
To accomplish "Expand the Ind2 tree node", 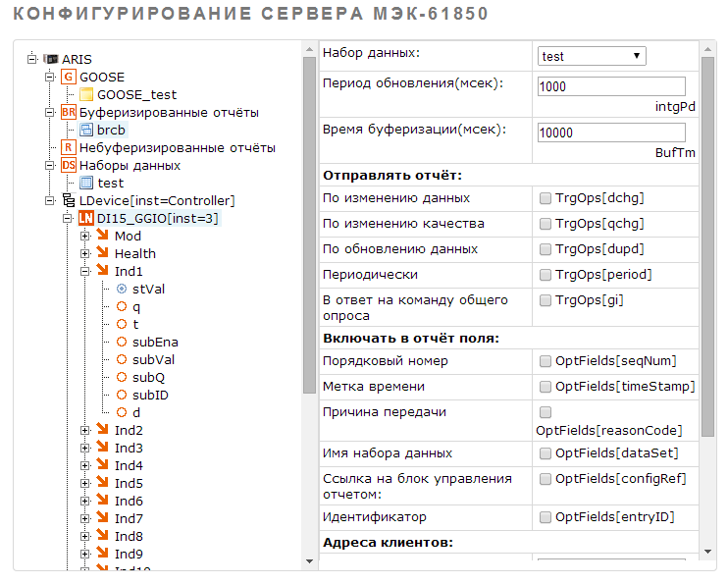I will point(85,430).
